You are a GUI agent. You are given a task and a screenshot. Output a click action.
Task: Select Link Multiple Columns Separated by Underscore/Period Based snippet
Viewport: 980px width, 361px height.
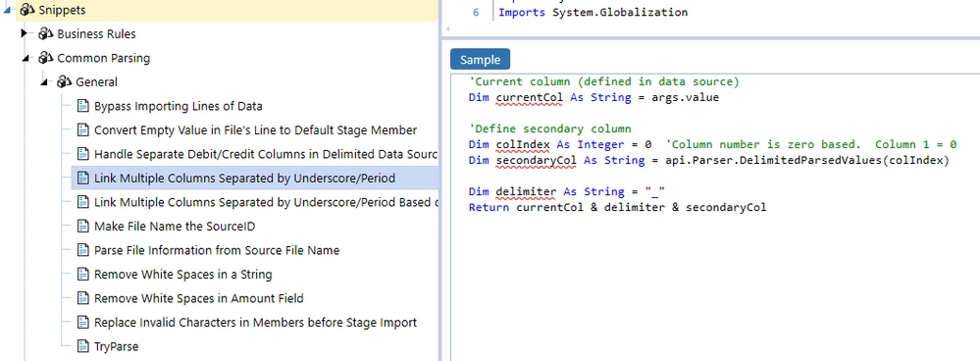point(265,202)
